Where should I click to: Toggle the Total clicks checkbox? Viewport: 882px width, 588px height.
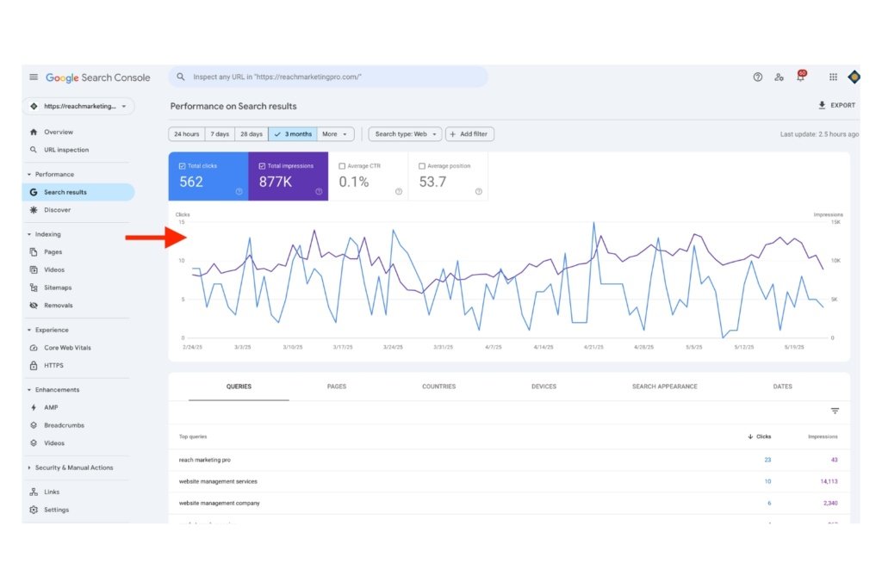point(183,166)
